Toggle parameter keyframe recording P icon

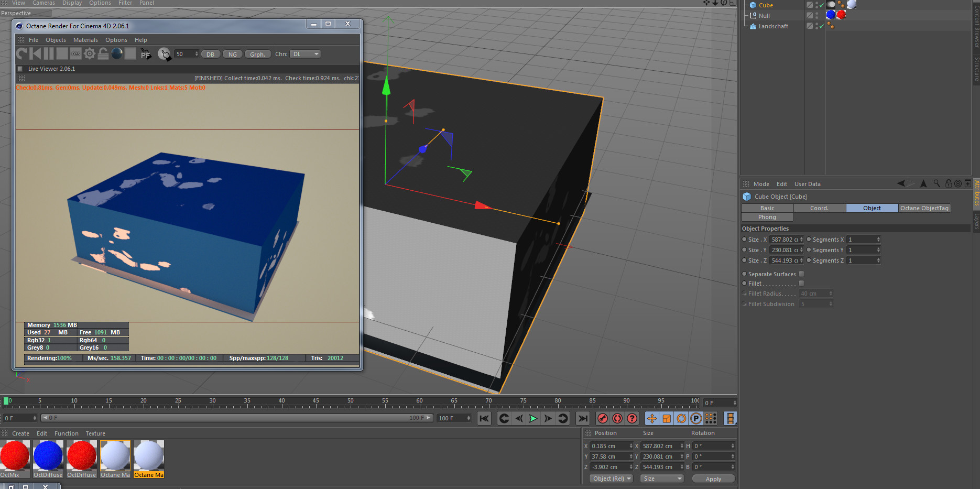[696, 418]
